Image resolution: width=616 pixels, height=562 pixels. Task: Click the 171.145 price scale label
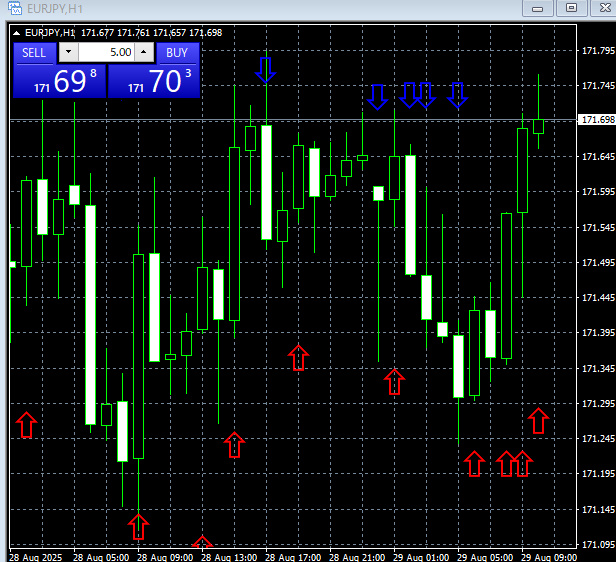pyautogui.click(x=598, y=510)
